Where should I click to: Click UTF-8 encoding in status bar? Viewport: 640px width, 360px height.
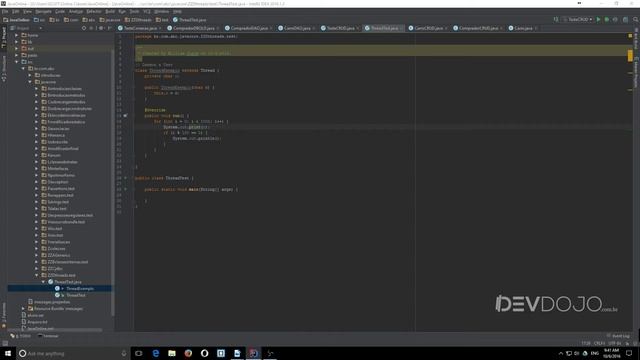(614, 343)
